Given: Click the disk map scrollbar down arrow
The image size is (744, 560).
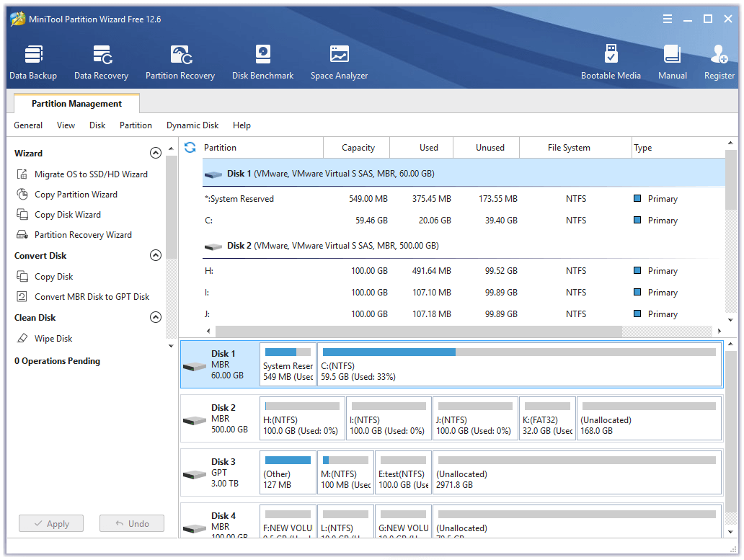Looking at the screenshot, I should click(730, 532).
